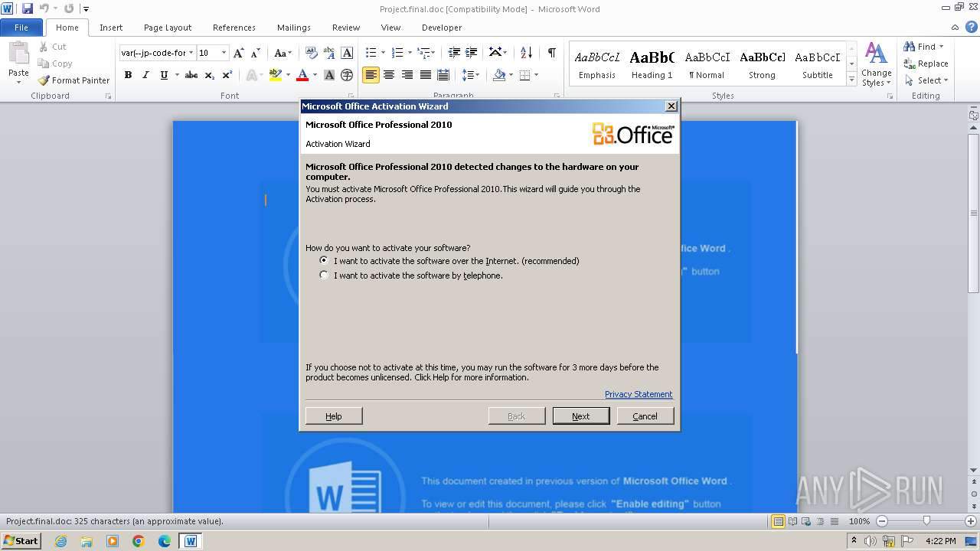Click the Paste clipboard icon
980x551 pixels.
[18, 56]
